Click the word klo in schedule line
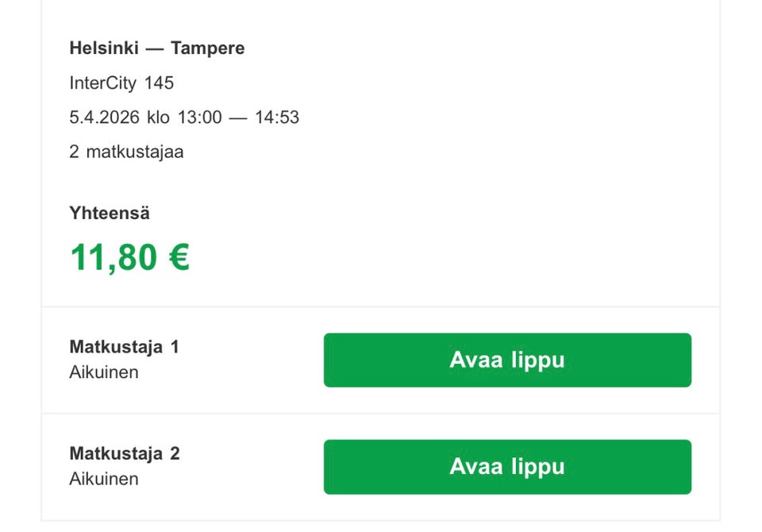This screenshot has height=532, width=762. coord(158,118)
